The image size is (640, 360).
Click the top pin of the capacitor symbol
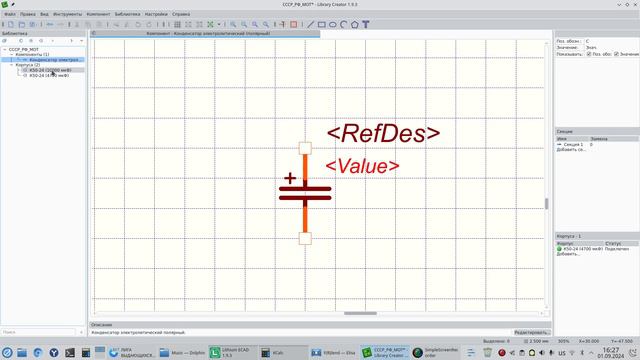[305, 148]
